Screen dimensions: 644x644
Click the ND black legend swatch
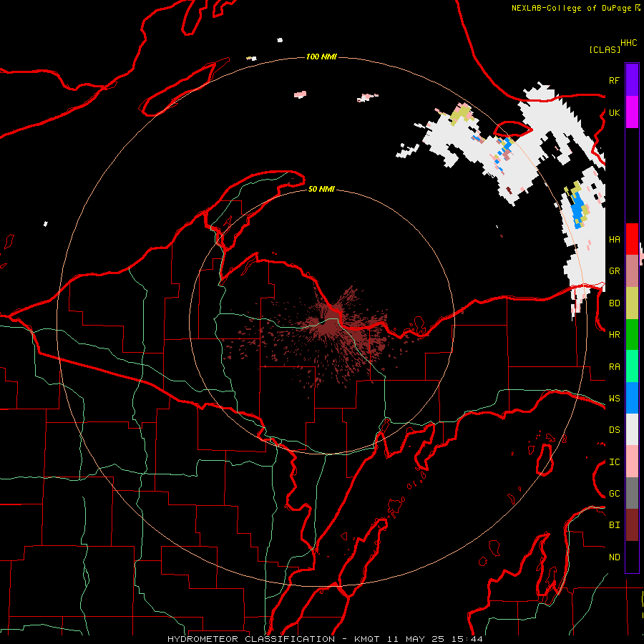point(632,557)
